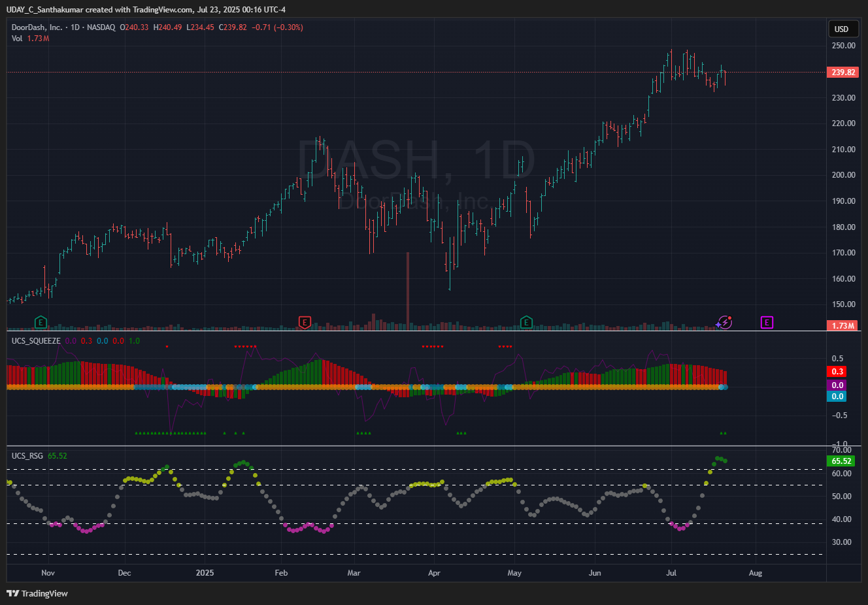The height and width of the screenshot is (605, 868).
Task: Click the UDAY_C_Santhakumar header caption text
Action: tap(146, 10)
